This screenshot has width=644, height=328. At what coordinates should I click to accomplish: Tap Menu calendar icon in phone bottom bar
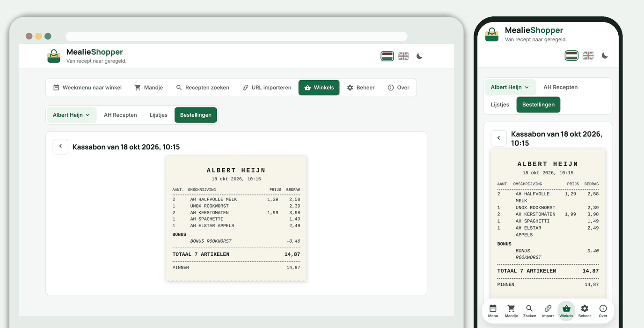(x=493, y=311)
